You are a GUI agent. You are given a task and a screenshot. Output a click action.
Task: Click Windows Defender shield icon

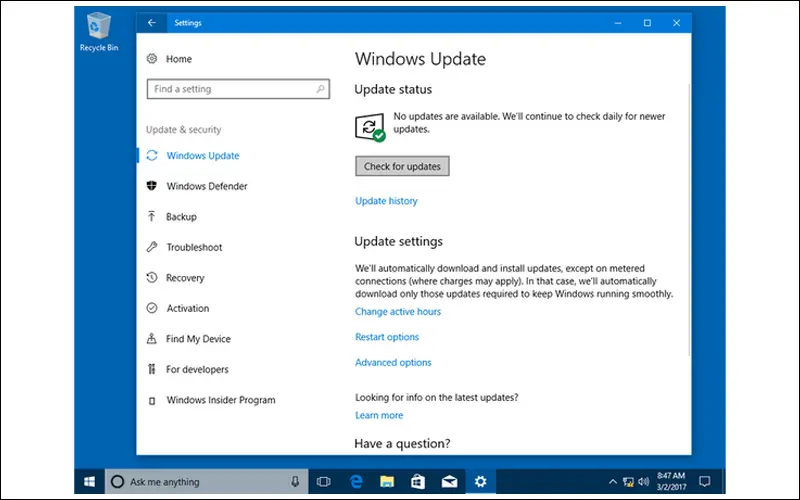point(152,186)
